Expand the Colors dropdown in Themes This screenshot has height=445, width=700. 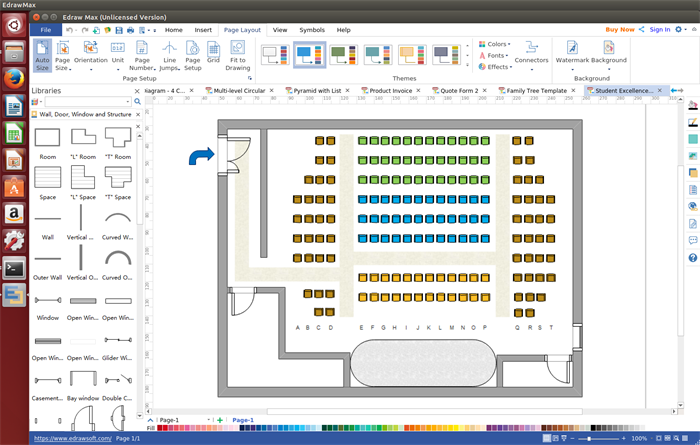pyautogui.click(x=495, y=44)
